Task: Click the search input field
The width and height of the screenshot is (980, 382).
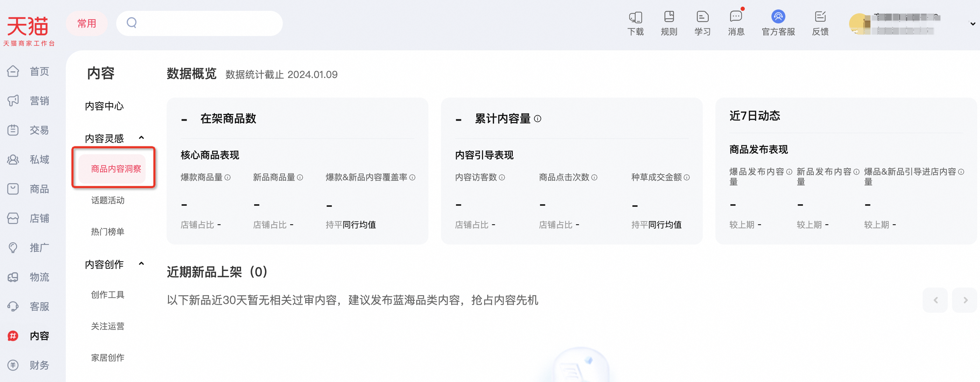Action: 199,23
